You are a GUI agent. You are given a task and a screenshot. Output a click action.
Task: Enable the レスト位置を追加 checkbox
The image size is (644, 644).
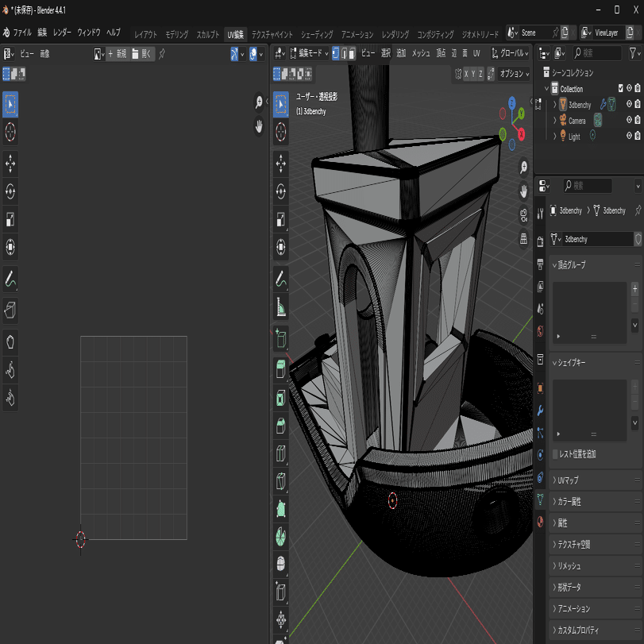(556, 454)
